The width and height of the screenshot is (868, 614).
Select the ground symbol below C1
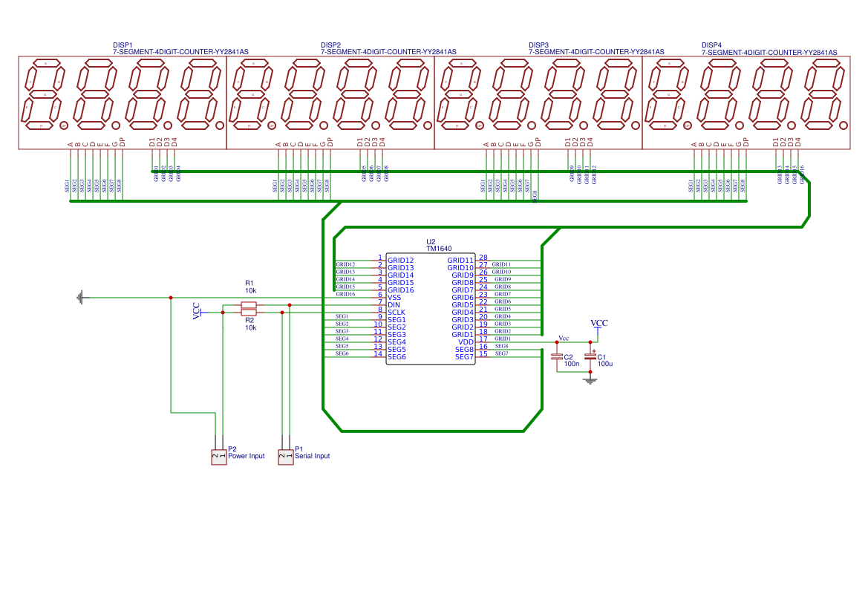590,380
